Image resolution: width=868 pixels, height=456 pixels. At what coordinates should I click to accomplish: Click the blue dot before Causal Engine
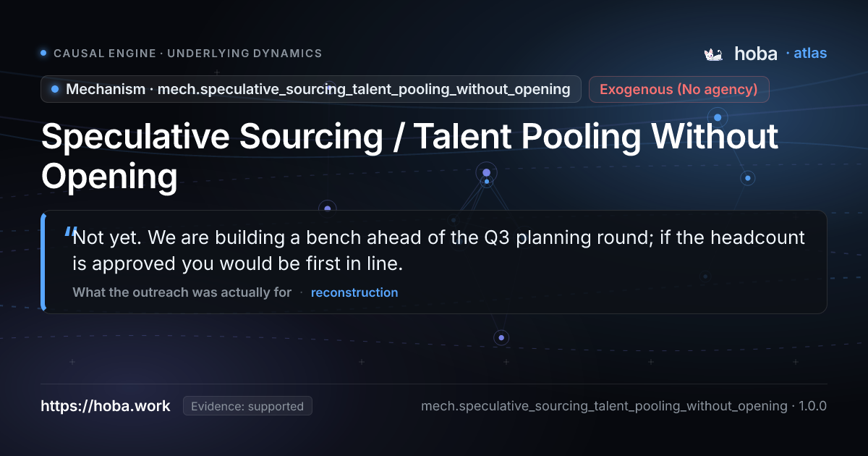pyautogui.click(x=43, y=53)
